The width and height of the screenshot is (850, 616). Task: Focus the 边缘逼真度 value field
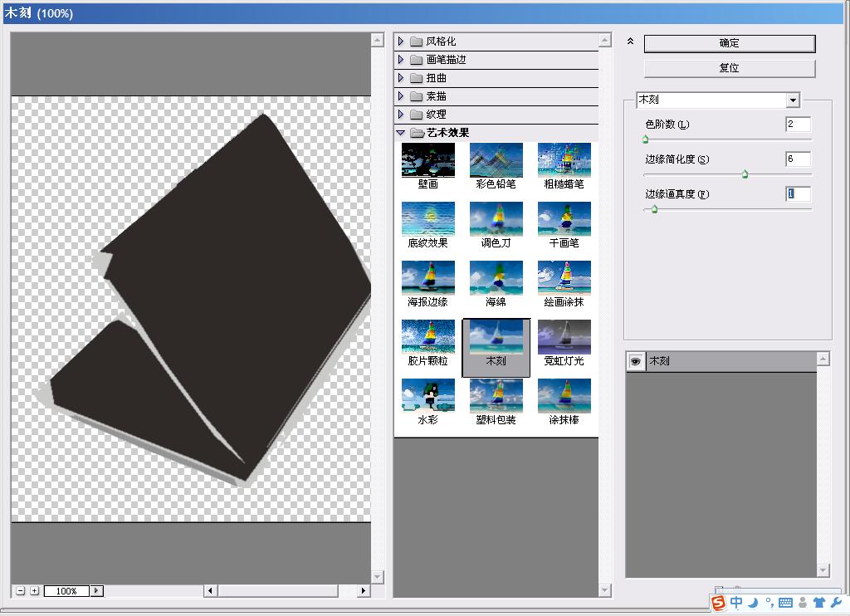(798, 193)
